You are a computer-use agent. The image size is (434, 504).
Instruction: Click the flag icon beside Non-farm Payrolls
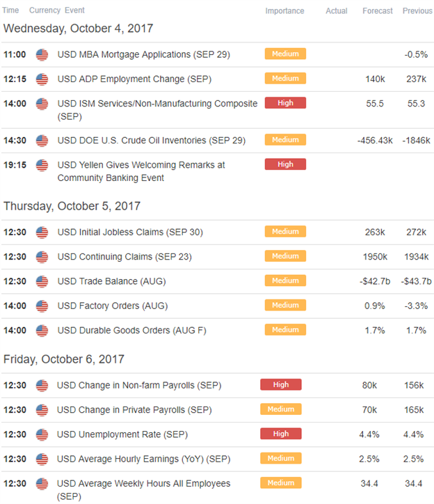coord(42,386)
